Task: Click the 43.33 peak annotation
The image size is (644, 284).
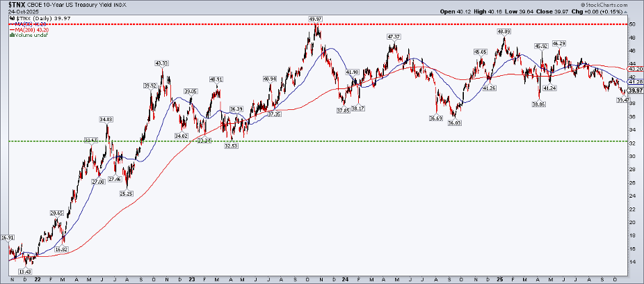Action: pyautogui.click(x=163, y=63)
